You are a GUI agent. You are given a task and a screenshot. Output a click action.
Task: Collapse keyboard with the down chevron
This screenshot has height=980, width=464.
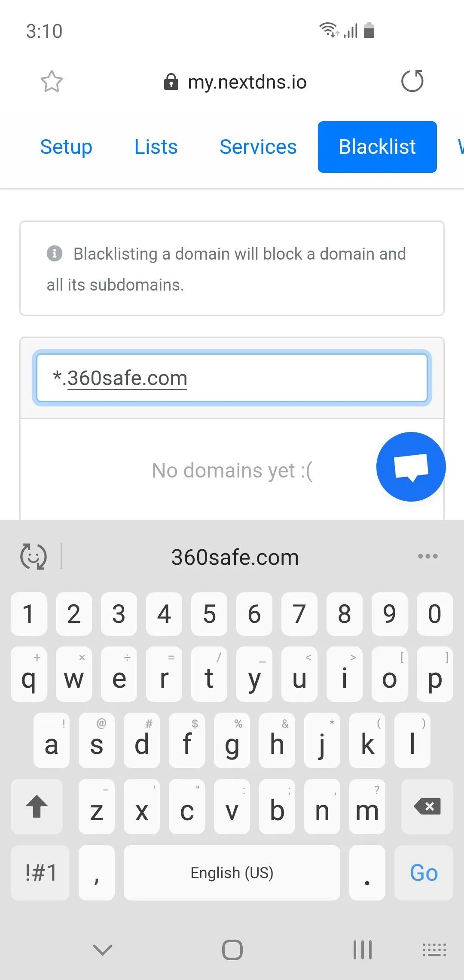(103, 949)
